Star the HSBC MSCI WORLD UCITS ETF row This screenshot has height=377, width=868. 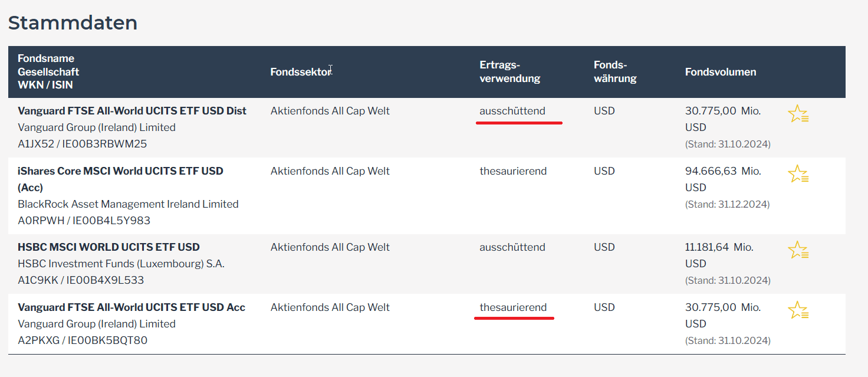point(798,250)
